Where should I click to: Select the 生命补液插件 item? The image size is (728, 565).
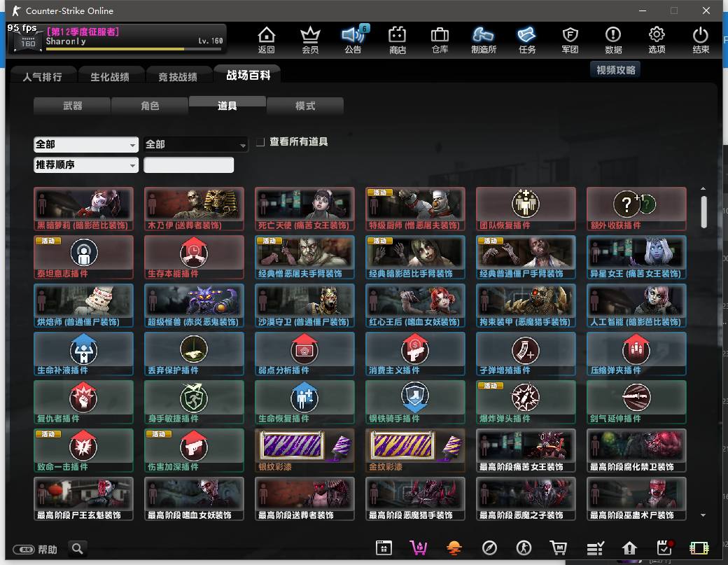83,354
